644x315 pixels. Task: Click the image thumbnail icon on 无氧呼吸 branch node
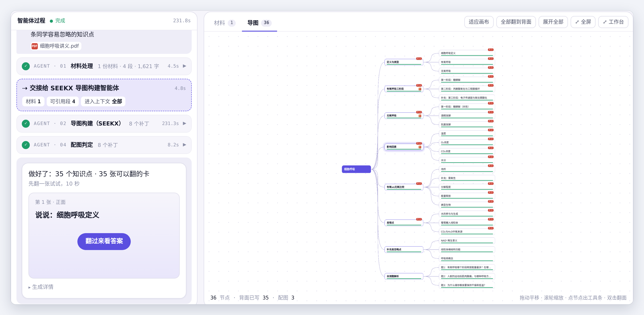(x=420, y=116)
